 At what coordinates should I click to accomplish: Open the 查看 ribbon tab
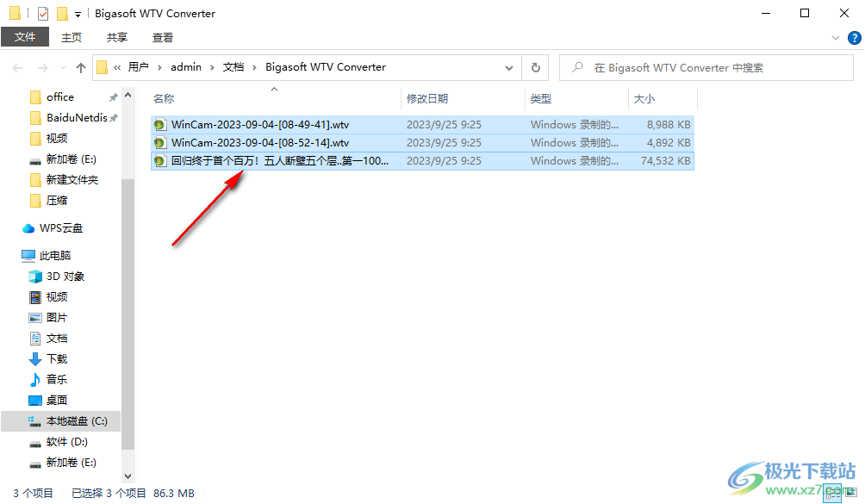tap(163, 37)
